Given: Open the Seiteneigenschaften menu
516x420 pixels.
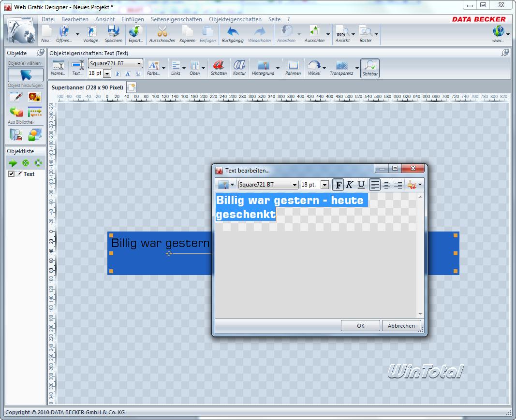Looking at the screenshot, I should coord(176,19).
